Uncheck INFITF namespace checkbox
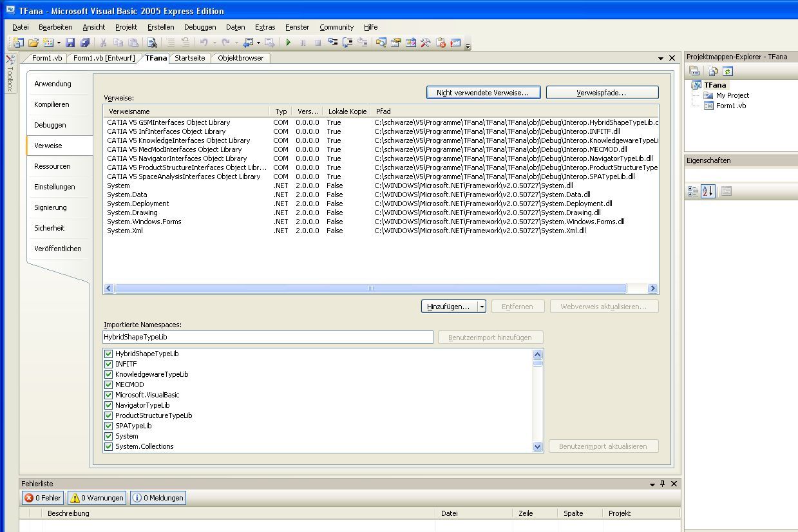Viewport: 798px width, 532px height. [108, 364]
